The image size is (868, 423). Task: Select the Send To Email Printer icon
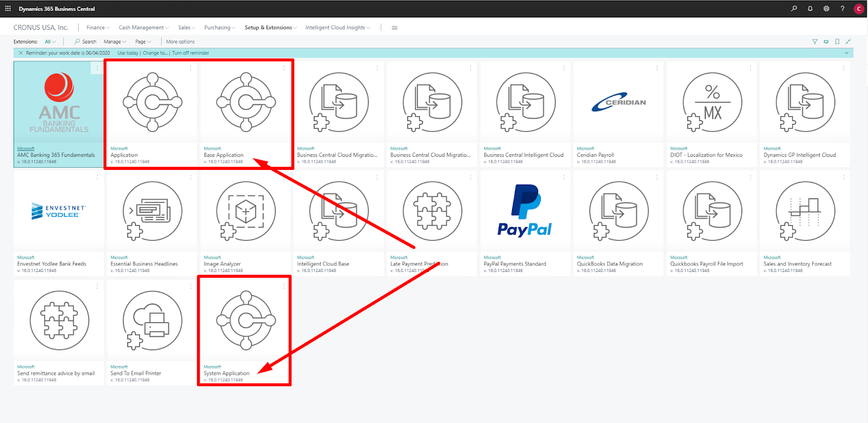coord(152,320)
